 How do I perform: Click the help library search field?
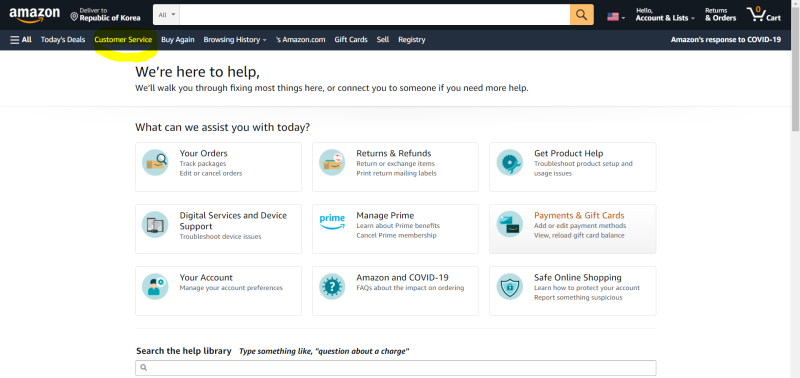395,368
